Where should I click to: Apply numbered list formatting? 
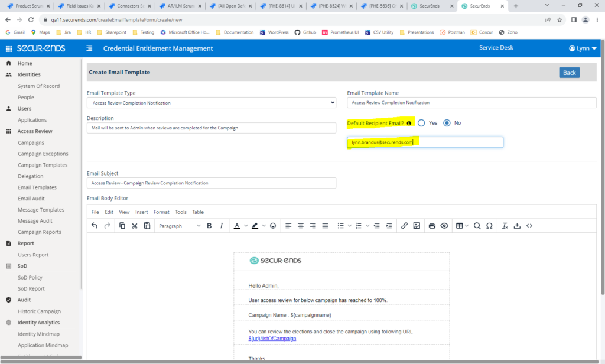pos(359,226)
